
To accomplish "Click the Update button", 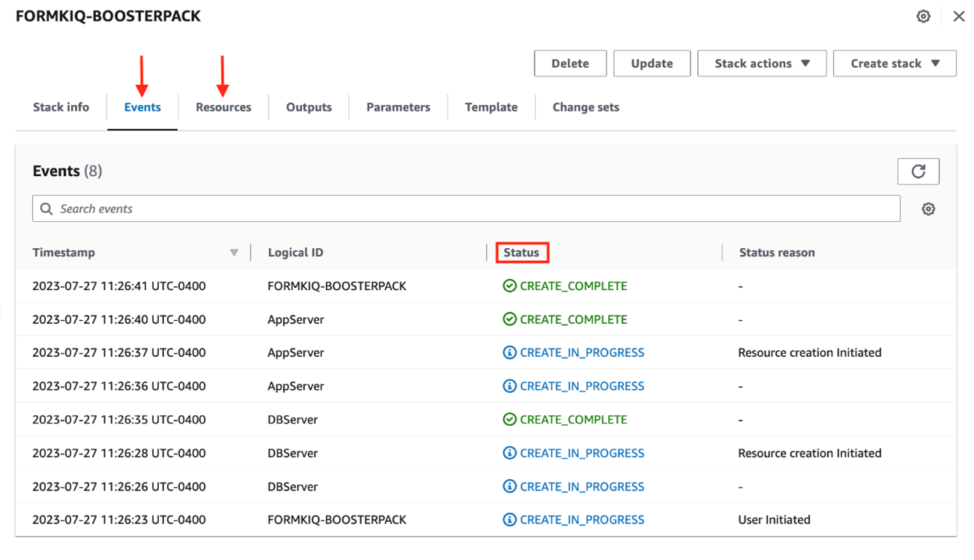I will [x=652, y=64].
